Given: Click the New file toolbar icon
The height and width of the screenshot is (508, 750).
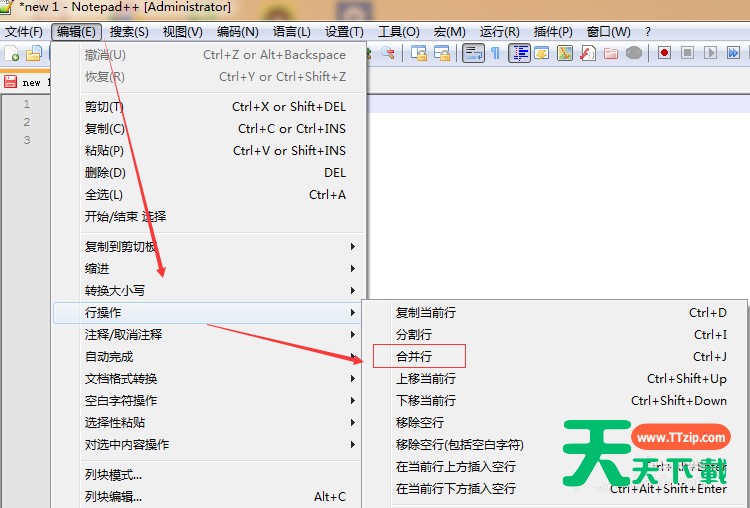Looking at the screenshot, I should [11, 54].
